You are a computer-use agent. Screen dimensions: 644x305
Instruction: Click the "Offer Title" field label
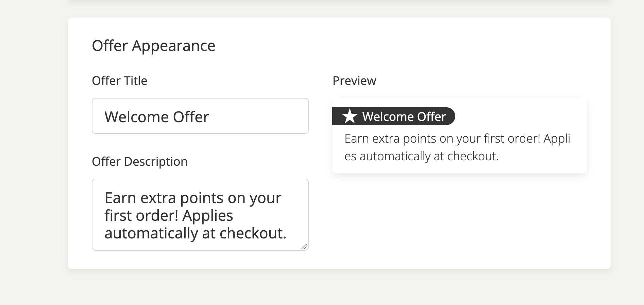[x=119, y=81]
